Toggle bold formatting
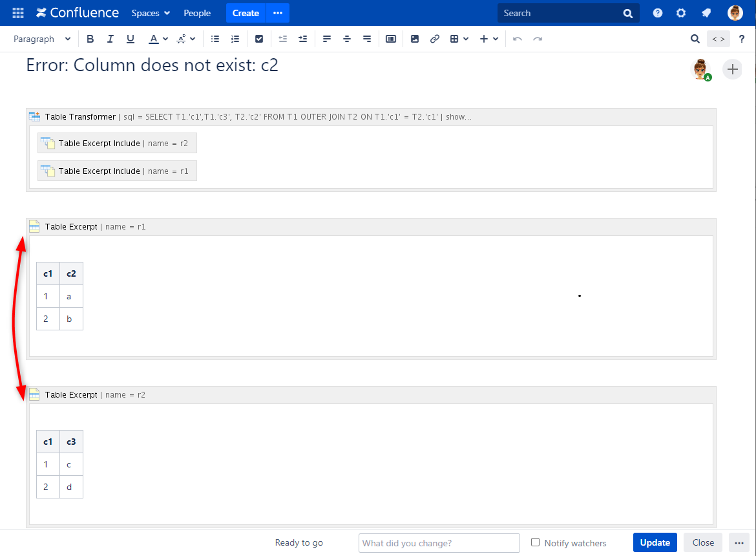The width and height of the screenshot is (756, 556). pyautogui.click(x=90, y=39)
